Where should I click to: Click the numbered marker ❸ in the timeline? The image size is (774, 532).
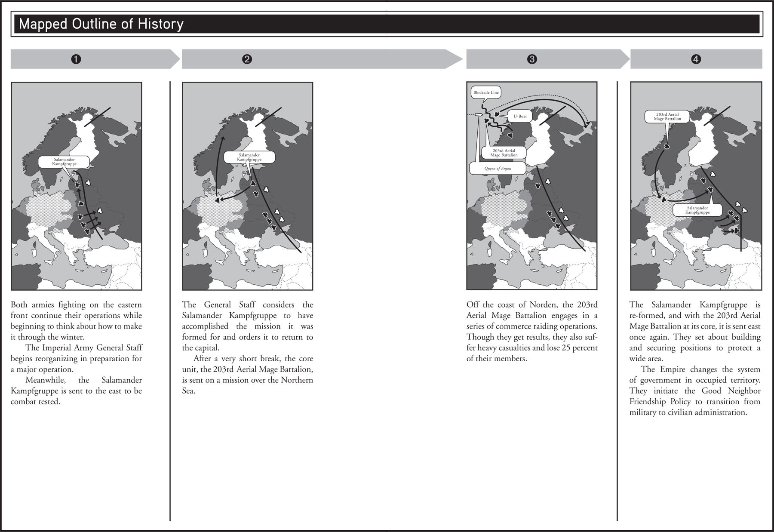[531, 60]
